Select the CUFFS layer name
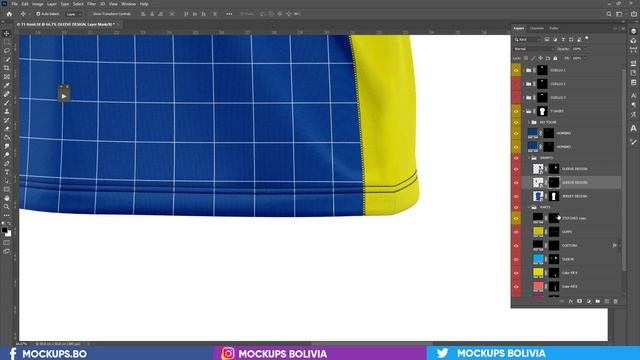 coord(567,232)
